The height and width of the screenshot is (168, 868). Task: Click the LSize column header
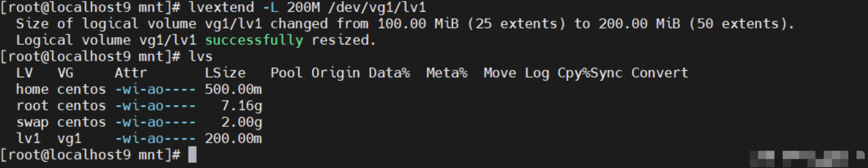[225, 73]
